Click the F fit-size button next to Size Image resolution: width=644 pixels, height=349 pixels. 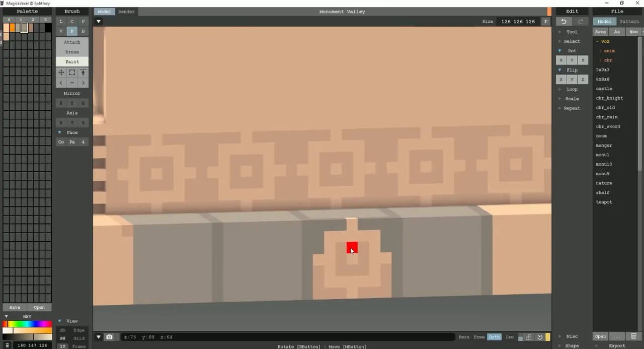tap(545, 22)
